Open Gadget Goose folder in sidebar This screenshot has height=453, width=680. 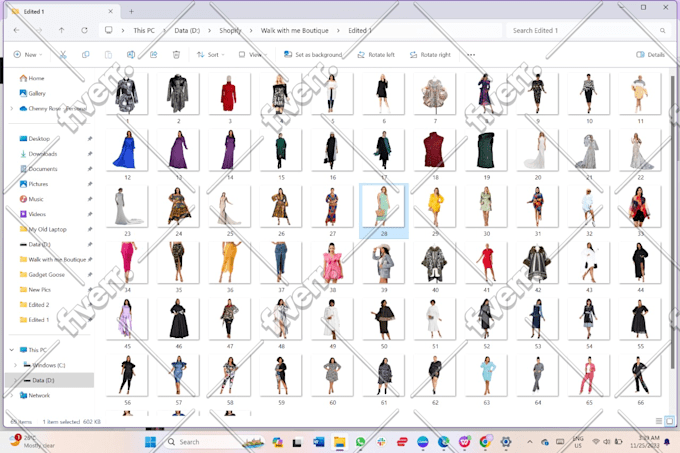[46, 274]
